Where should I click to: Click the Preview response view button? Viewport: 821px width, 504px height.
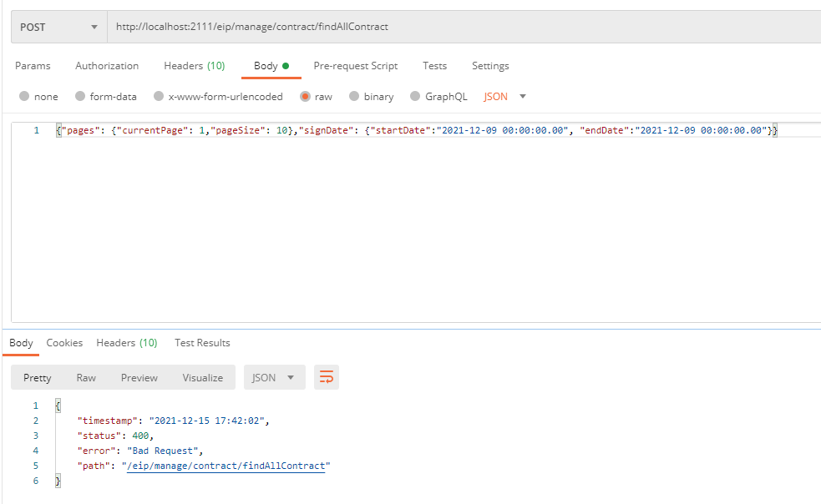tap(139, 376)
